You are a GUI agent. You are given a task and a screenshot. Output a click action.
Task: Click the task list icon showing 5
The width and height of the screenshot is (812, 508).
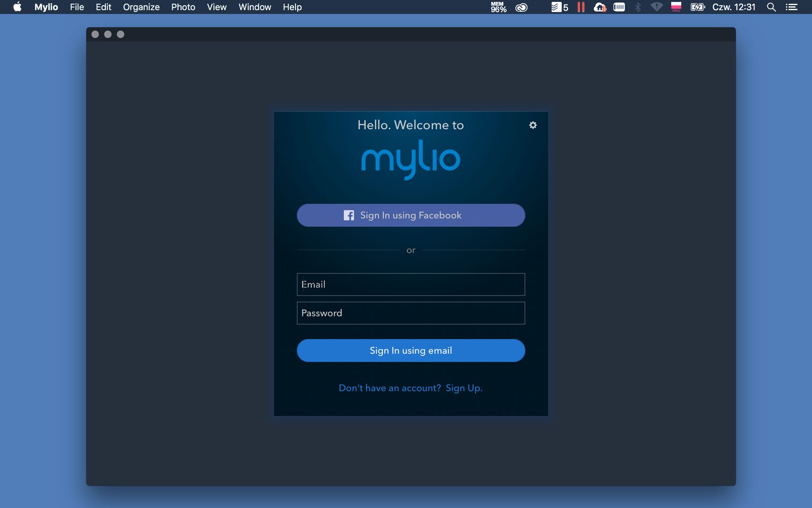pyautogui.click(x=560, y=7)
